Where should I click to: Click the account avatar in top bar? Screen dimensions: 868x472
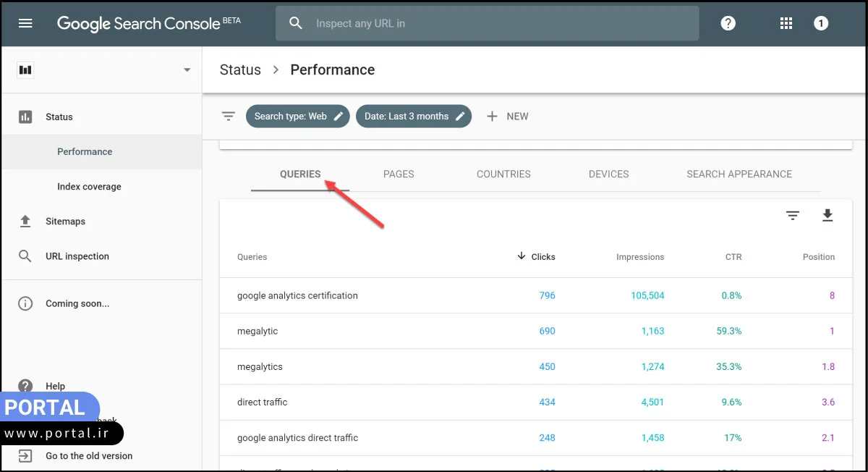[x=821, y=22]
